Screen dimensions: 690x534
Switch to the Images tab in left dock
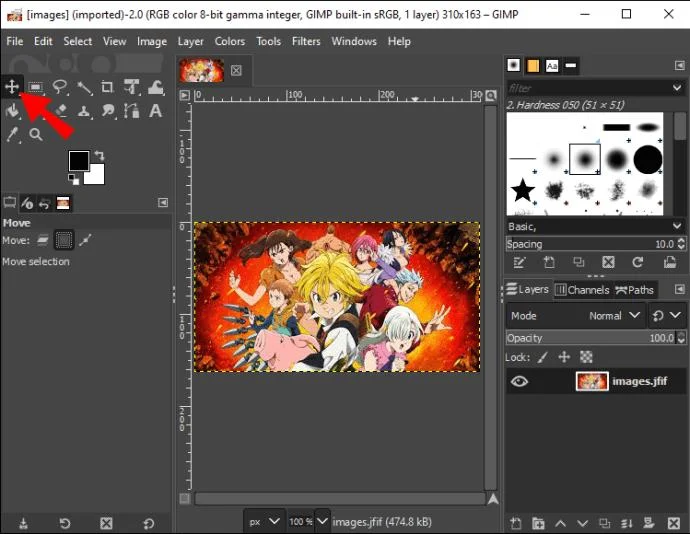click(x=63, y=203)
